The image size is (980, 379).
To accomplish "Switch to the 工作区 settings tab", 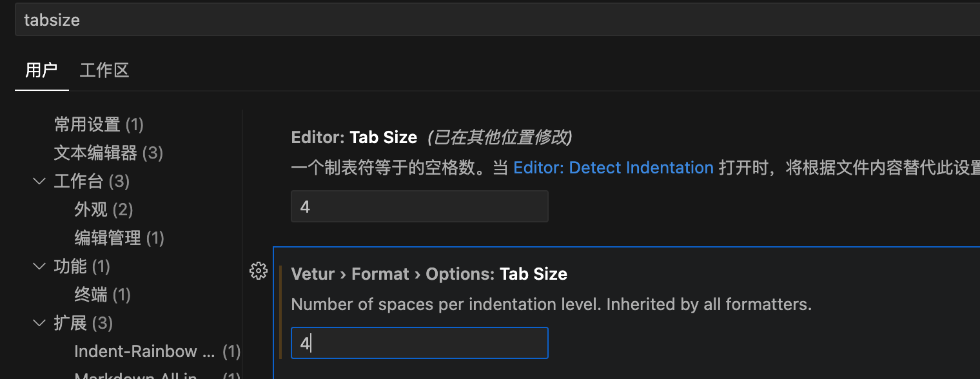I will (x=104, y=70).
